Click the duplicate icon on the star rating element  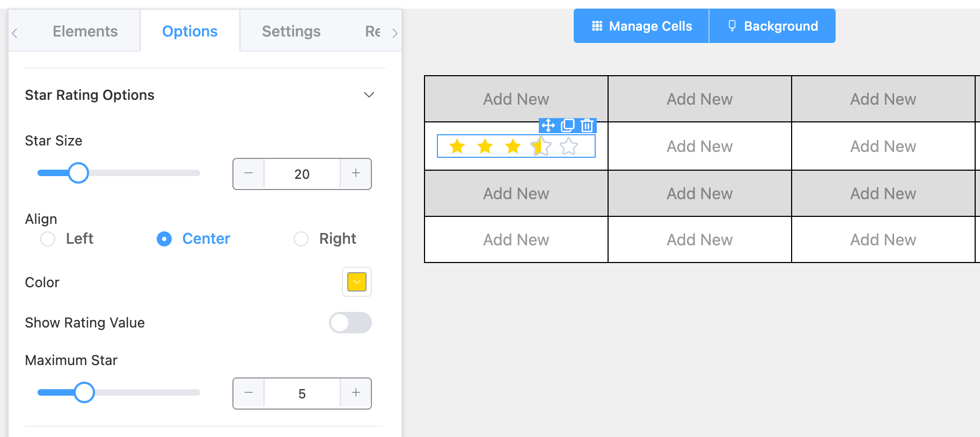tap(567, 126)
